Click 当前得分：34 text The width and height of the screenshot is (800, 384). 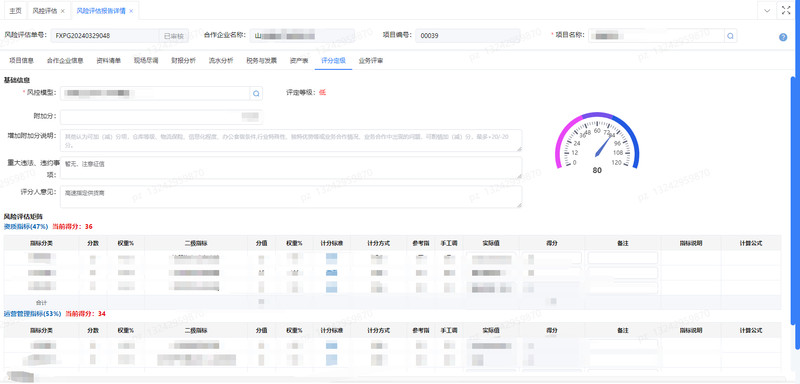(85, 314)
